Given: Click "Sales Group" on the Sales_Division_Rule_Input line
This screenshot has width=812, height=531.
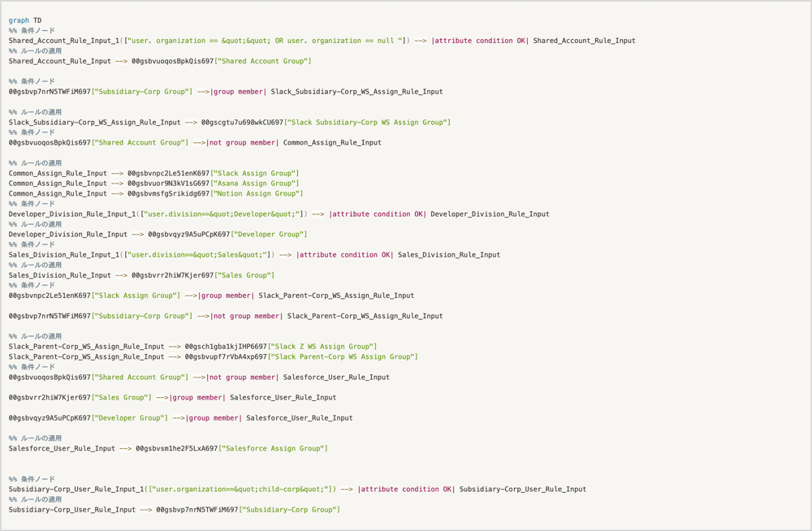Looking at the screenshot, I should [244, 275].
